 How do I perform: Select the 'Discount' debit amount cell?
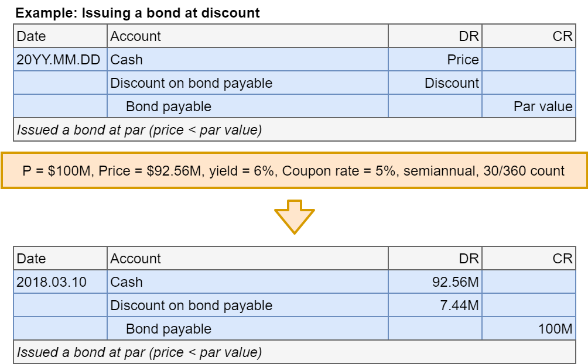pos(435,83)
